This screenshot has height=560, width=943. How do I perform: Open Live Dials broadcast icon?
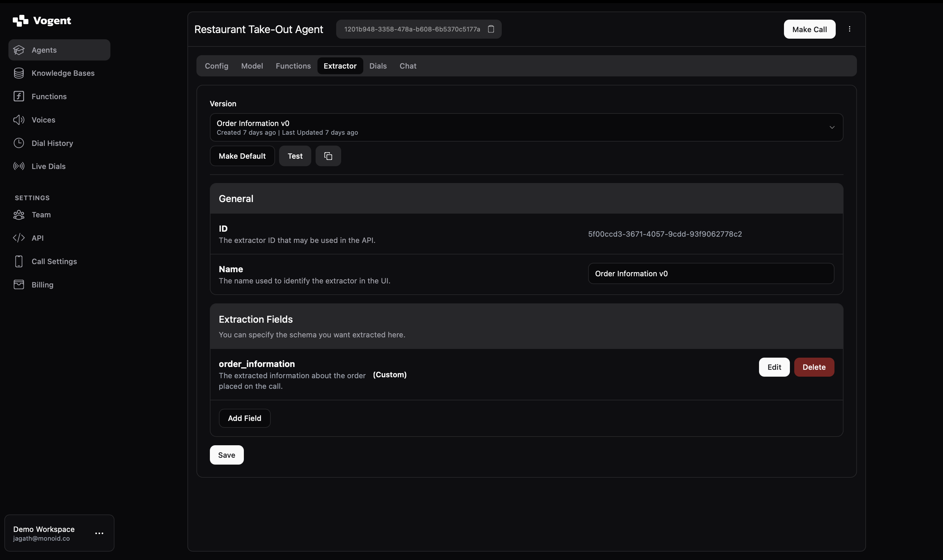19,167
